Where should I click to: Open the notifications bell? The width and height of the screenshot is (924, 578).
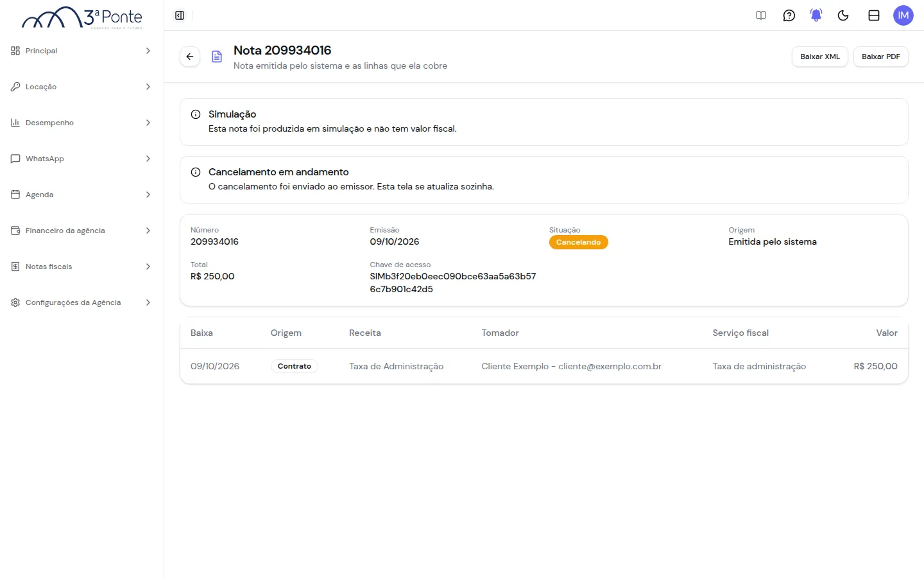pyautogui.click(x=816, y=15)
